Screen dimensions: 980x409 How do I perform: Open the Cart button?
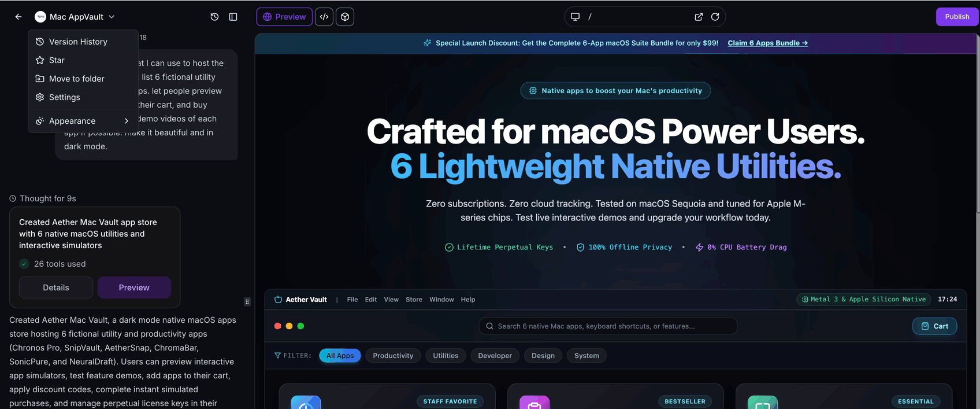point(934,326)
